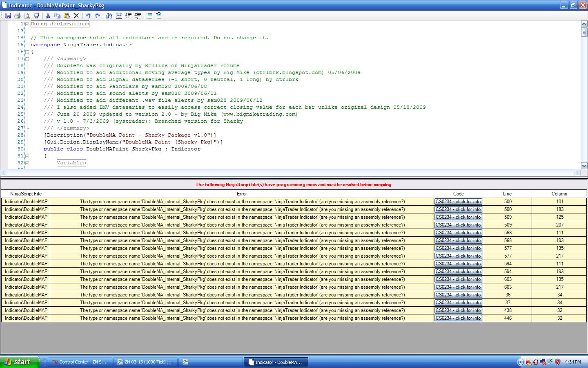Sort errors by NinjaScript File column header
Image resolution: width=588 pixels, height=368 pixels.
point(26,194)
